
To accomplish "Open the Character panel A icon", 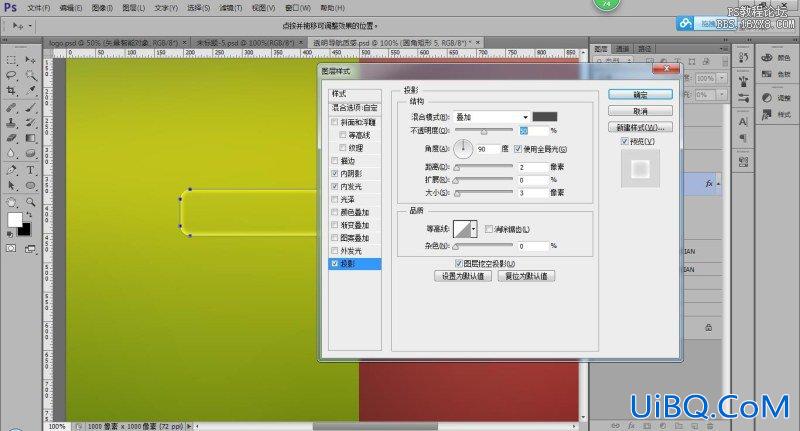I will pos(743,122).
